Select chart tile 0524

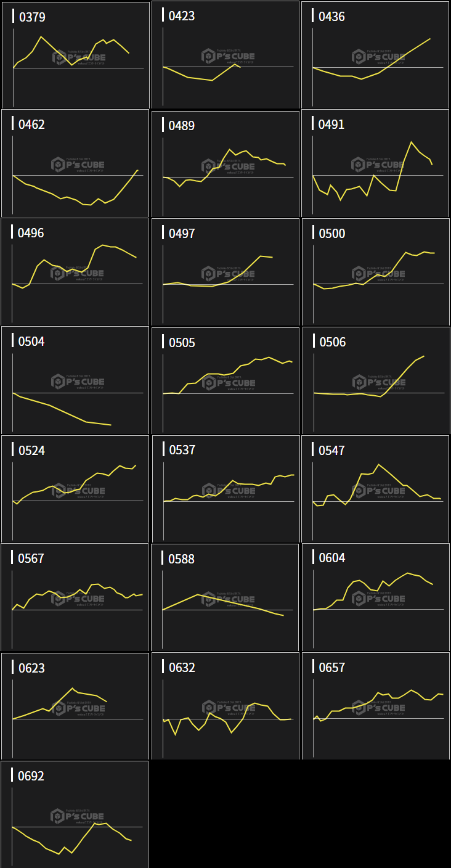pos(75,489)
